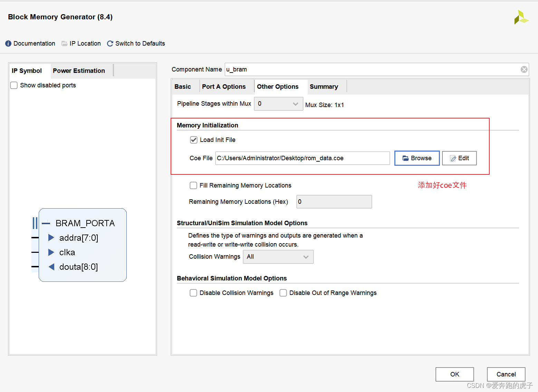
Task: Clear the Component Name field with the X icon
Action: click(x=524, y=69)
